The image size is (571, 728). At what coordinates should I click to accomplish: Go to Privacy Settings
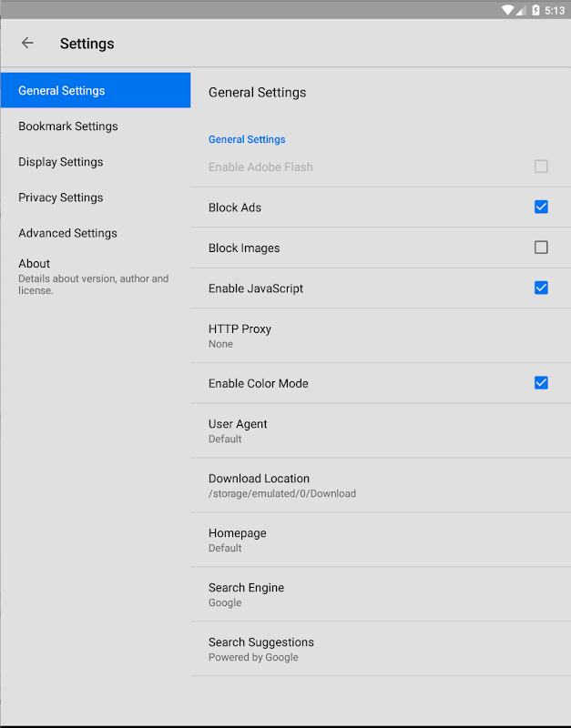[95, 197]
